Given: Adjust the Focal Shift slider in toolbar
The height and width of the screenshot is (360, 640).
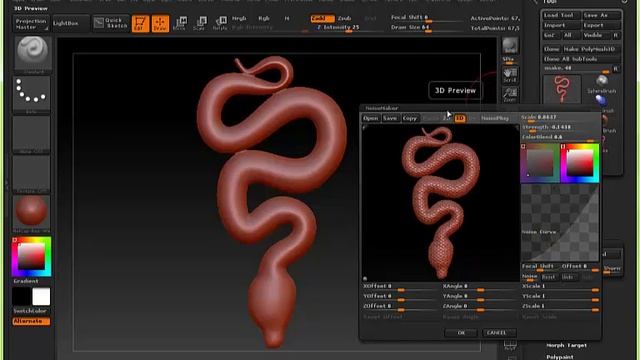Looking at the screenshot, I should coord(427,18).
